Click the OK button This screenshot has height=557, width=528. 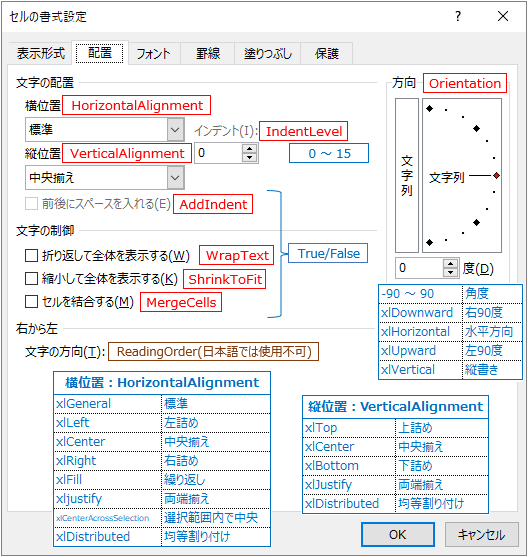tap(398, 535)
